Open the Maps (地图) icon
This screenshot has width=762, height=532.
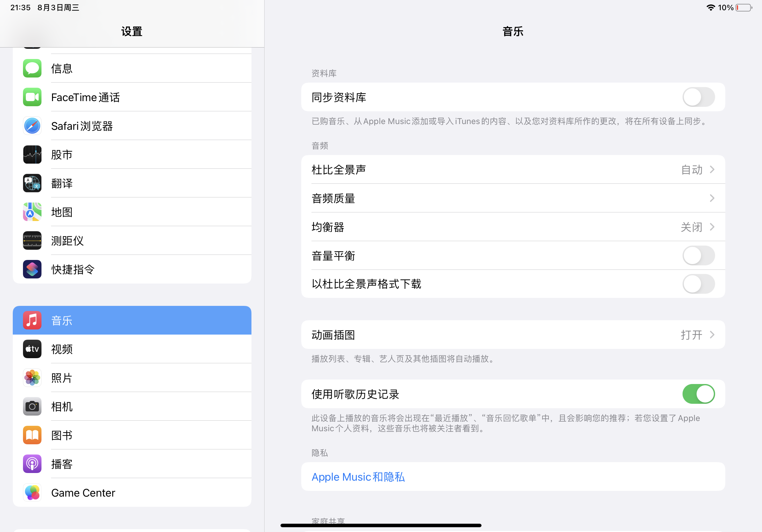point(32,212)
